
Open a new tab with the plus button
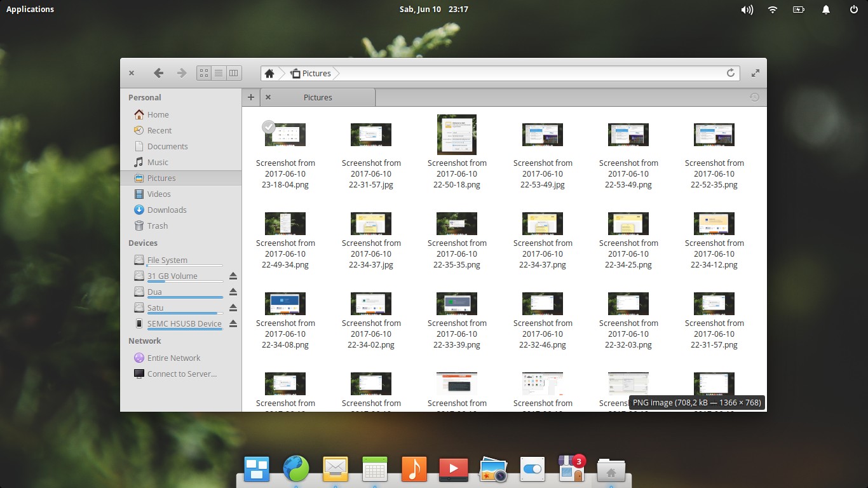click(250, 97)
